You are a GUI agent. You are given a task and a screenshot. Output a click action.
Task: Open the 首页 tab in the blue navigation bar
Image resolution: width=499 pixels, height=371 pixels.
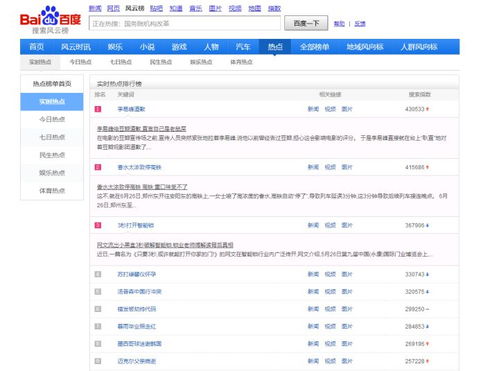point(36,47)
